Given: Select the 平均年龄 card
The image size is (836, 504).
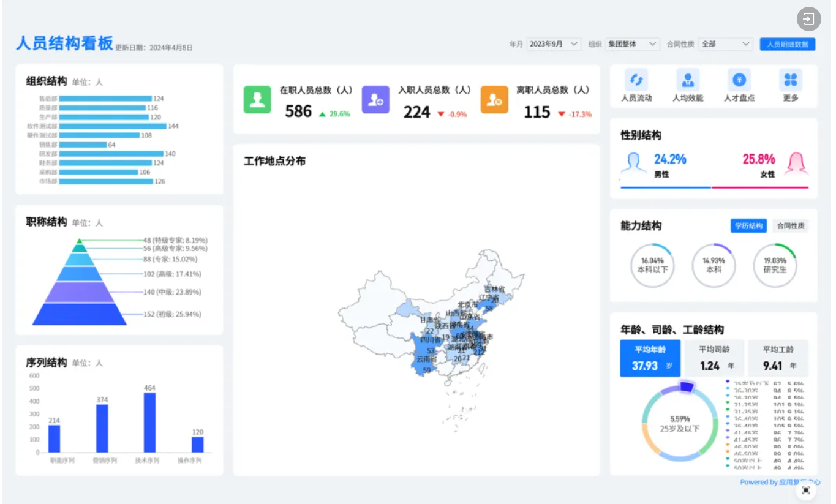Looking at the screenshot, I should [650, 358].
